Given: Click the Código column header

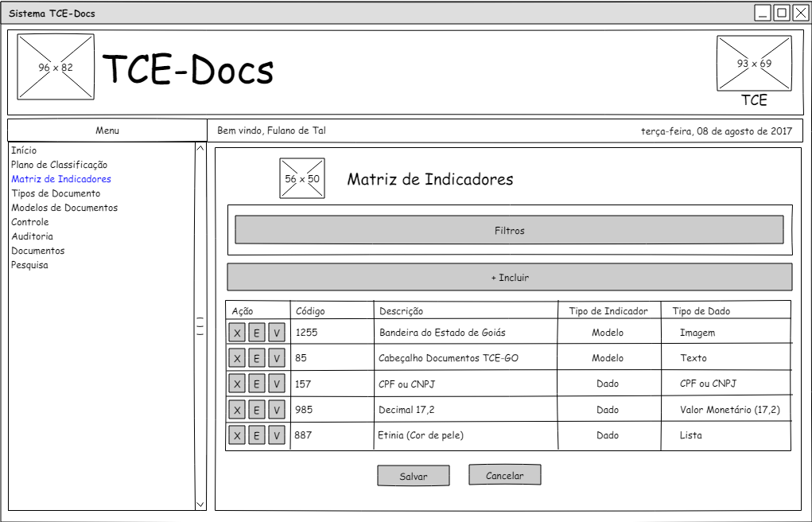Looking at the screenshot, I should pyautogui.click(x=310, y=311).
